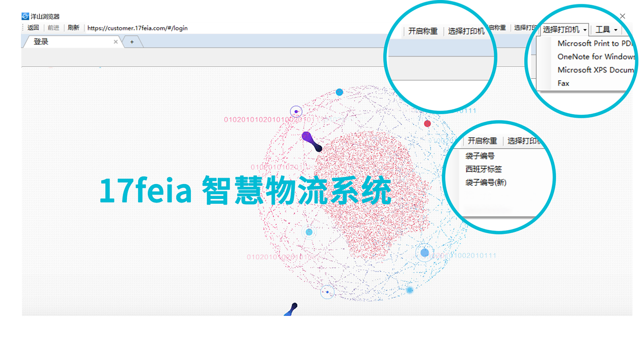Click the 洋山浏览器 app logo icon
The image size is (644, 346).
[x=25, y=16]
